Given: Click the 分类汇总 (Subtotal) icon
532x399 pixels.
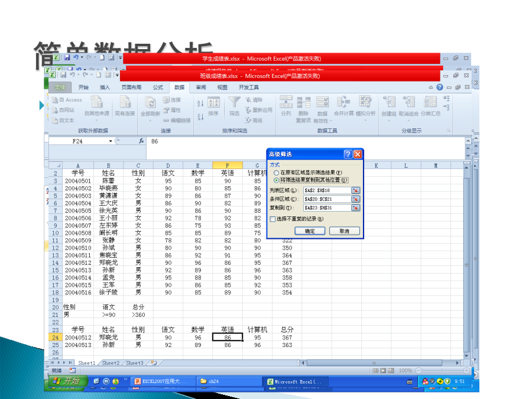Looking at the screenshot, I should [x=430, y=103].
